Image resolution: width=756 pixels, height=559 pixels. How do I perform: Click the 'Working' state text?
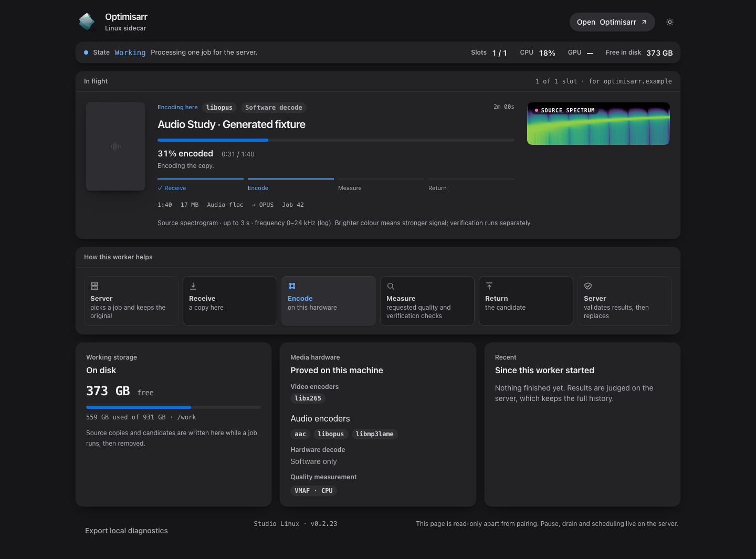(130, 52)
